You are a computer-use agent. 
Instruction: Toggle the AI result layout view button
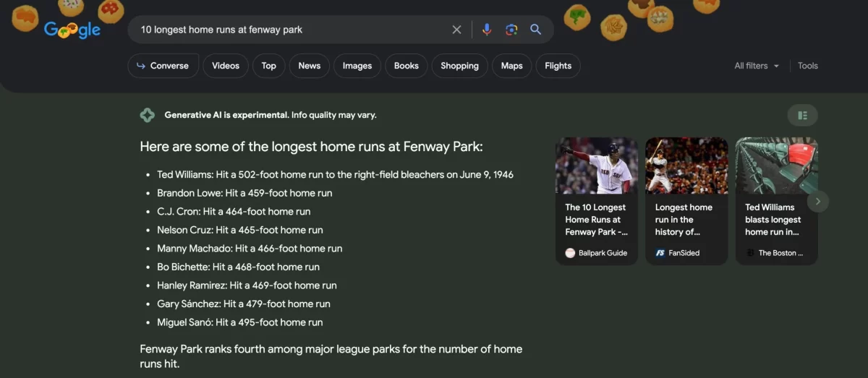click(802, 115)
